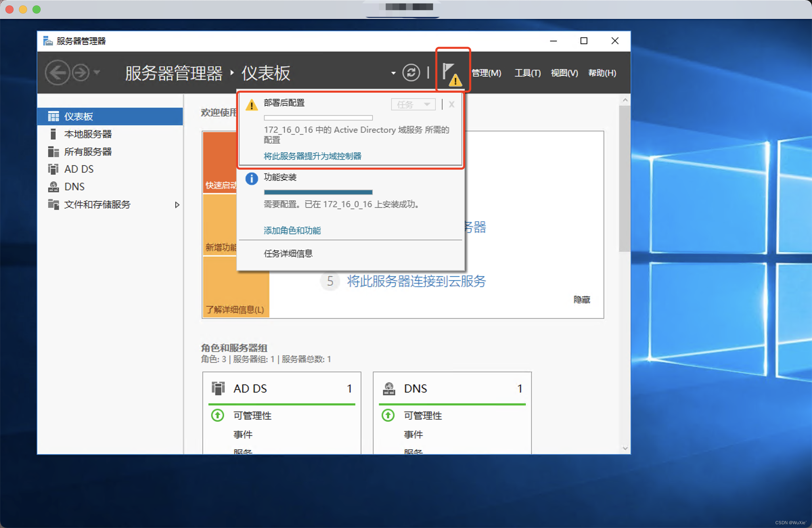This screenshot has width=812, height=528.
Task: Minimize the 服务器管理器 window
Action: 554,41
